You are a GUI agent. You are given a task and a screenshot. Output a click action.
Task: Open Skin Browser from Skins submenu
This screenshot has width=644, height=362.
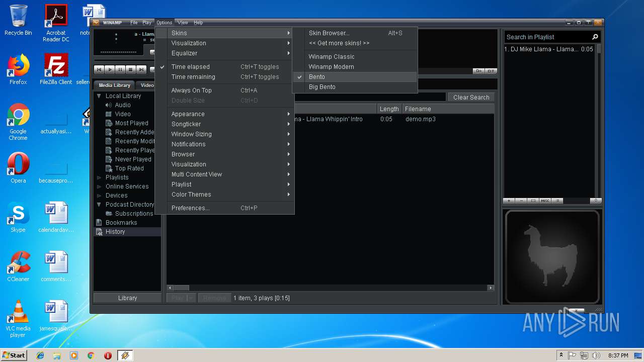[x=355, y=33]
